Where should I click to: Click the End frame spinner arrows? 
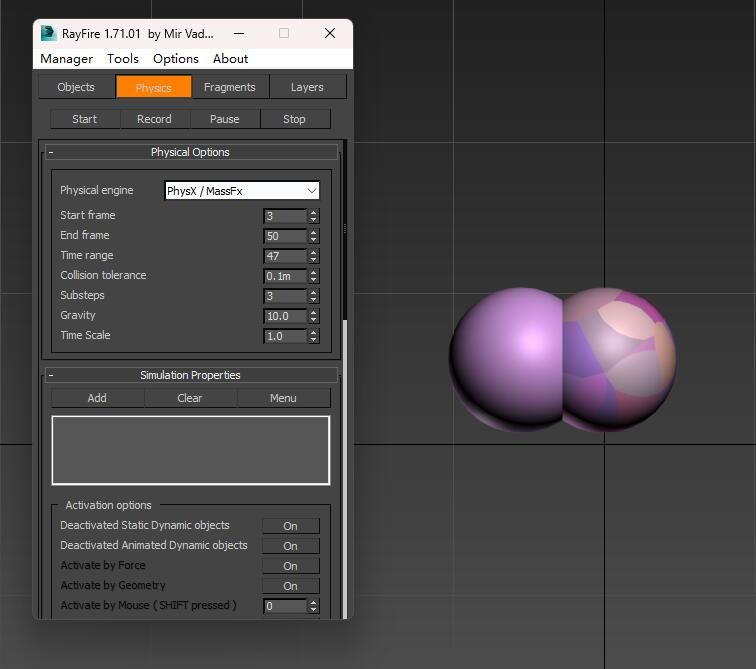click(314, 236)
